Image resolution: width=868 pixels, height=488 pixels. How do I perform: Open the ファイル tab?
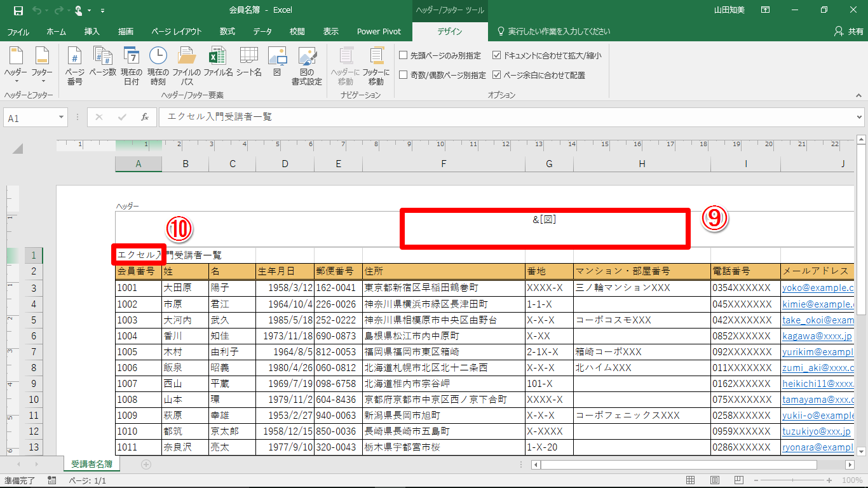coord(18,31)
